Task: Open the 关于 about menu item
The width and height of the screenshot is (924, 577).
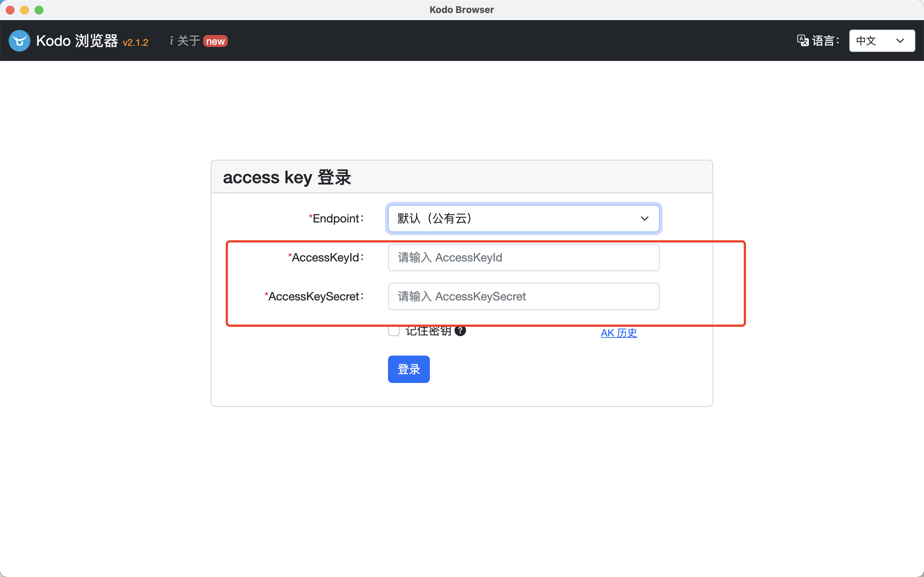Action: 189,41
